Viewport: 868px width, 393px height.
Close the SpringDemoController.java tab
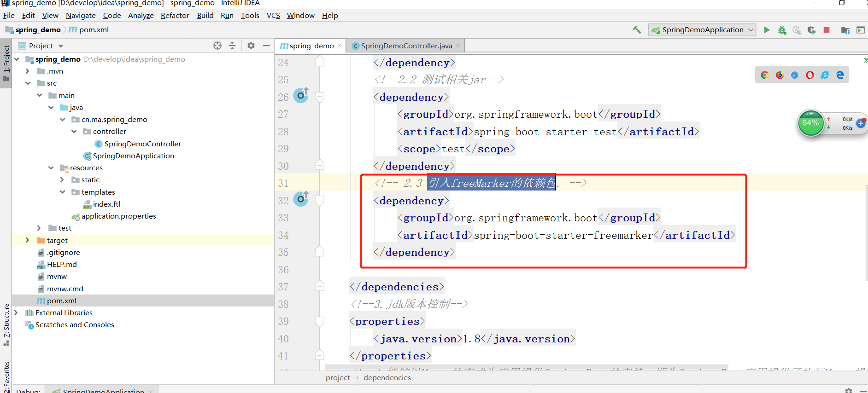[x=458, y=46]
